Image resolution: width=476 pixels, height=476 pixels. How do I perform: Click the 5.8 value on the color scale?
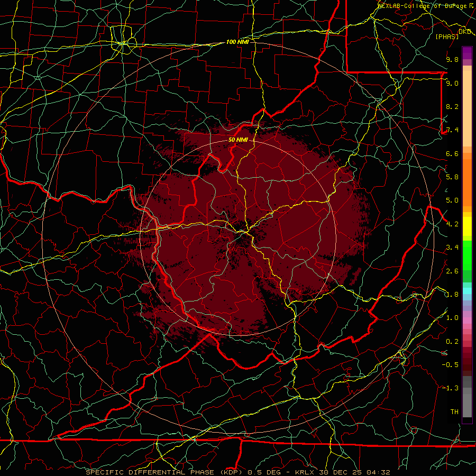tap(452, 177)
